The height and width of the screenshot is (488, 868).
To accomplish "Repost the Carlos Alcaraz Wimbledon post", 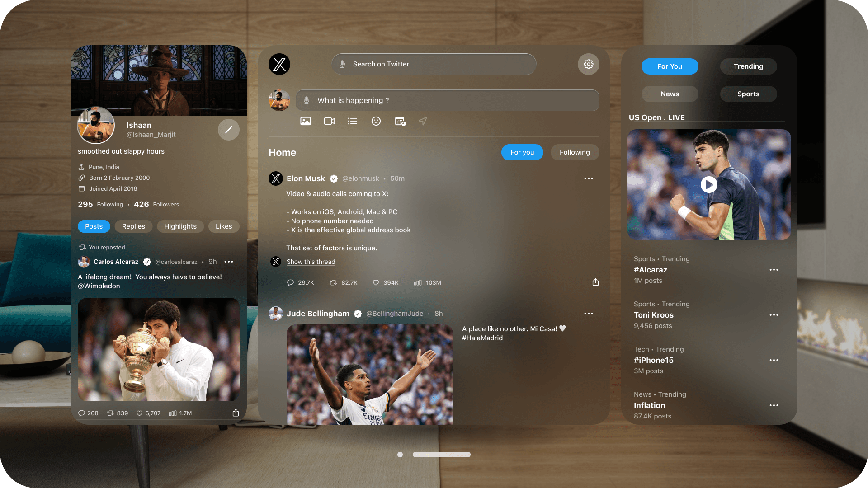I will click(110, 413).
